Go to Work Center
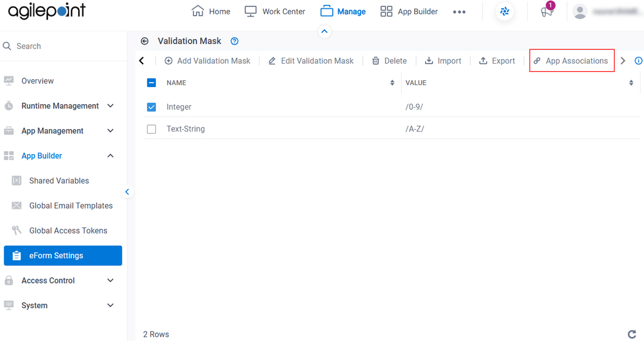Viewport: 644px width, 341px height. pos(275,12)
